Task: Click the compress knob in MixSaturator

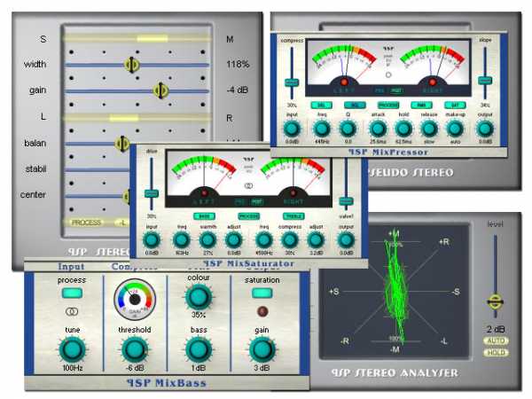Action: (x=289, y=240)
